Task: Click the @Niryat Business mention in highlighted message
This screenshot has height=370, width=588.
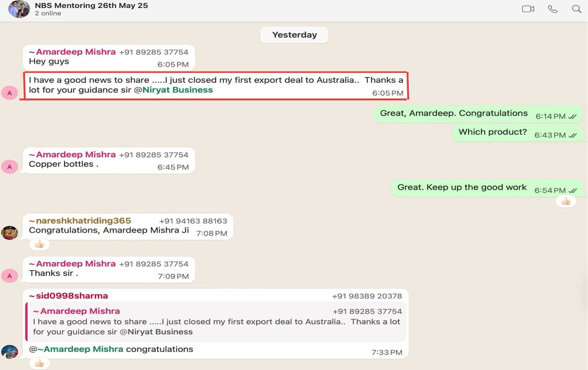Action: (173, 90)
